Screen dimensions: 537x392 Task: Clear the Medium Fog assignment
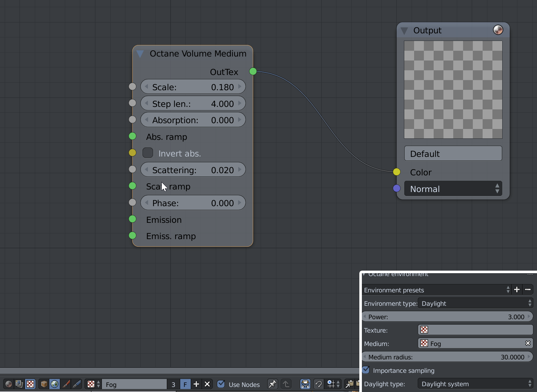(528, 343)
